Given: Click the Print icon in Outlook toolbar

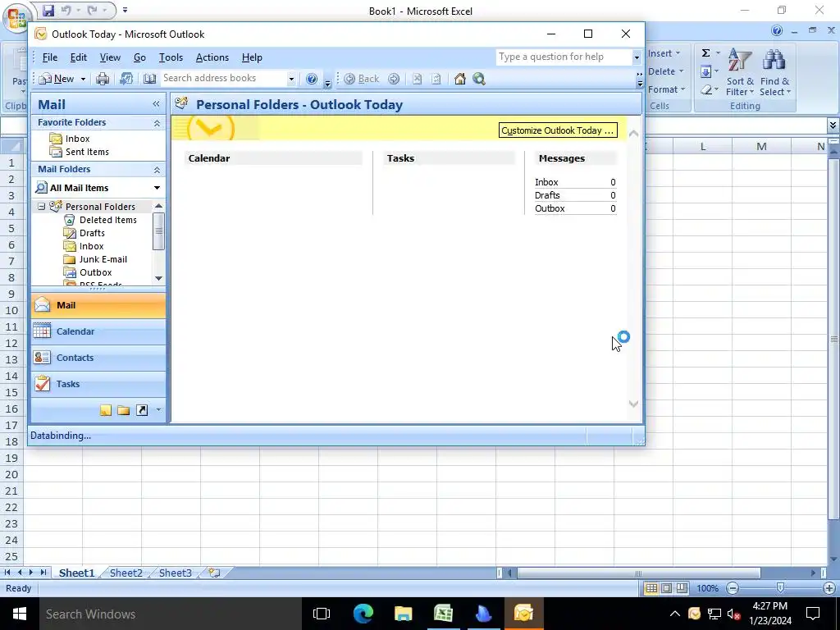Looking at the screenshot, I should (x=103, y=80).
